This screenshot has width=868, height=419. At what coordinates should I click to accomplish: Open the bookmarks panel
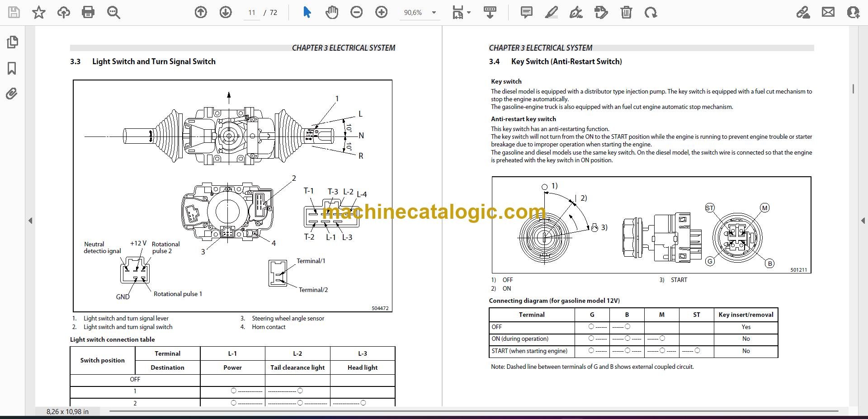coord(12,68)
